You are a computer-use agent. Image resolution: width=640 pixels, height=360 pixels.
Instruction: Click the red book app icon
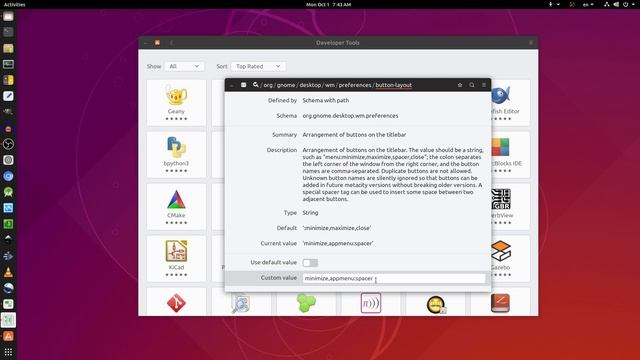(500, 303)
